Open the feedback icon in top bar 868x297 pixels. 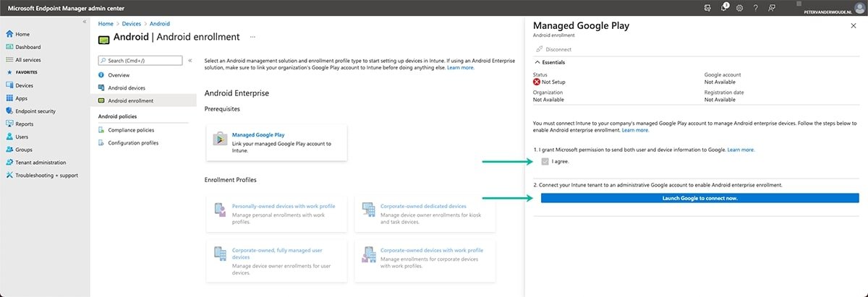tap(772, 7)
